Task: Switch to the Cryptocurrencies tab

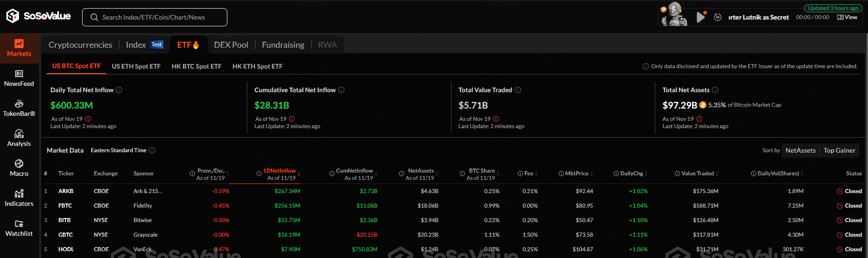Action: tap(80, 45)
